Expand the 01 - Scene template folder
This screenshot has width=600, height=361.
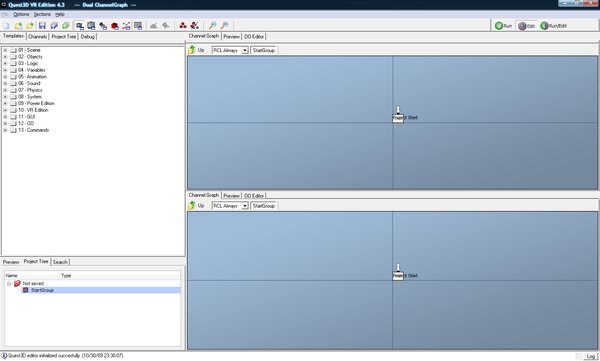tap(5, 50)
